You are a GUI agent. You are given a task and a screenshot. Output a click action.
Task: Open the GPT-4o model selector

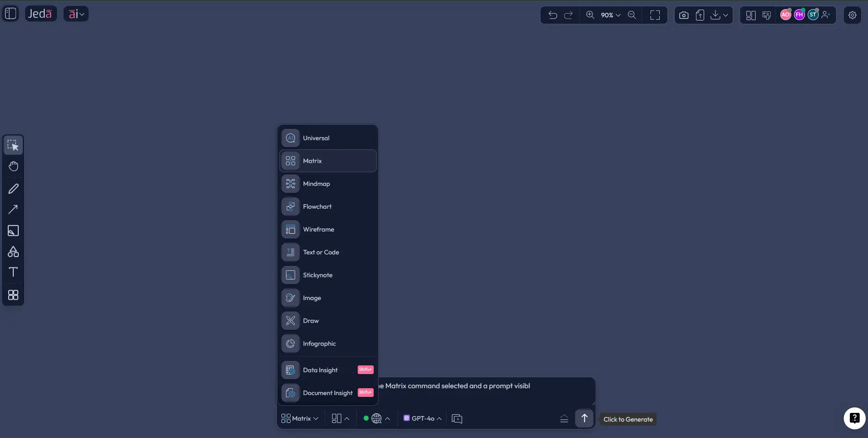[421, 418]
